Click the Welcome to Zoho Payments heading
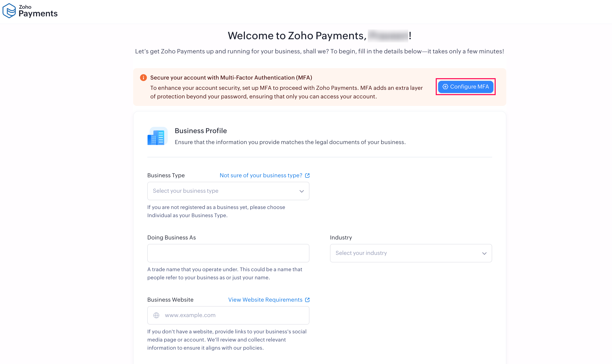612x364 pixels. pyautogui.click(x=297, y=36)
